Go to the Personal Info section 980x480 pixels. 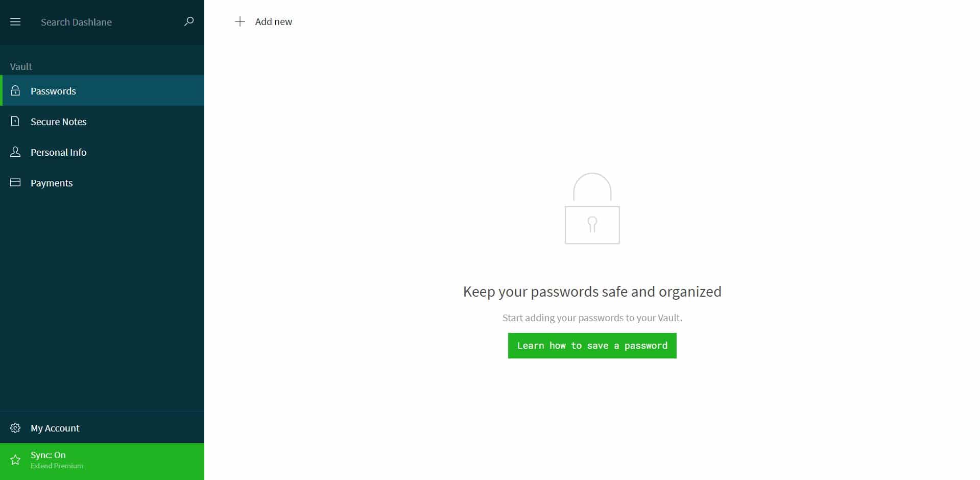(102, 152)
